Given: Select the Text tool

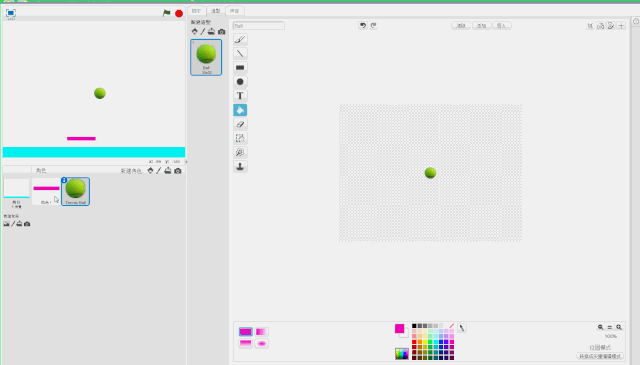Looking at the screenshot, I should (240, 96).
